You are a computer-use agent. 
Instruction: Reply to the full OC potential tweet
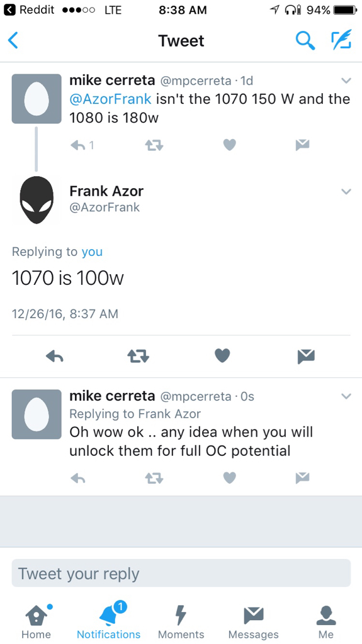[77, 478]
